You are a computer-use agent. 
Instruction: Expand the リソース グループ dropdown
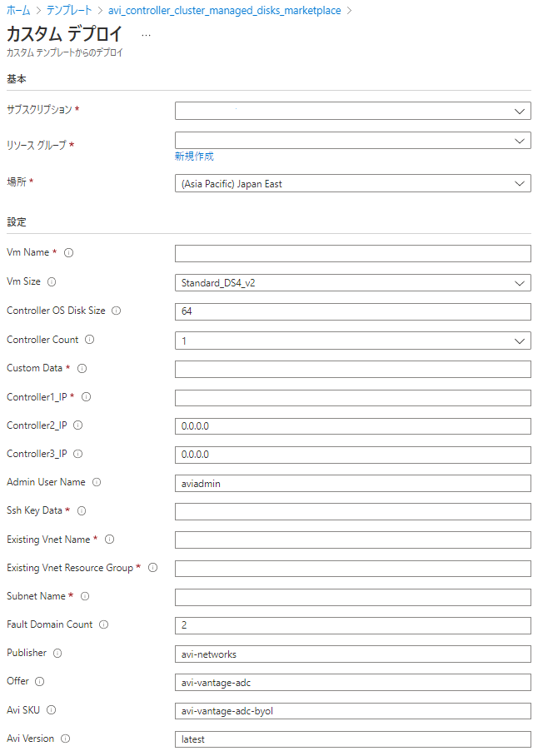click(353, 141)
